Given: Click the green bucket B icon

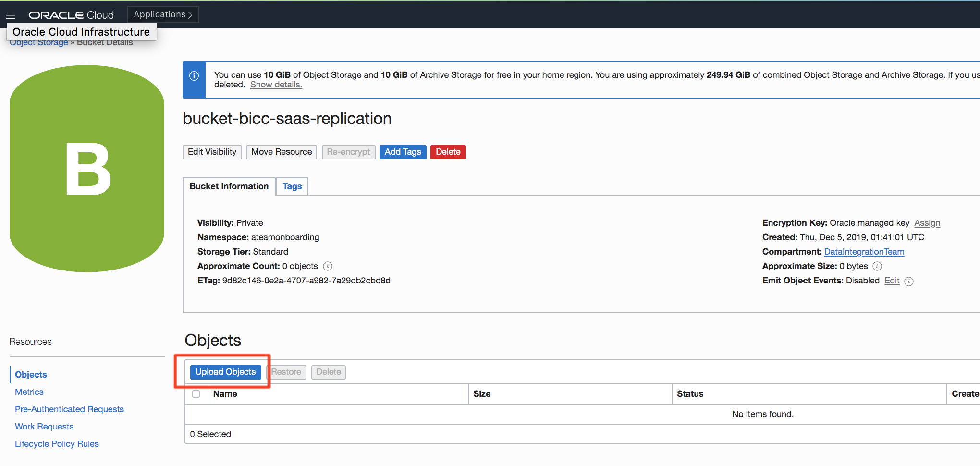Looking at the screenshot, I should click(87, 169).
